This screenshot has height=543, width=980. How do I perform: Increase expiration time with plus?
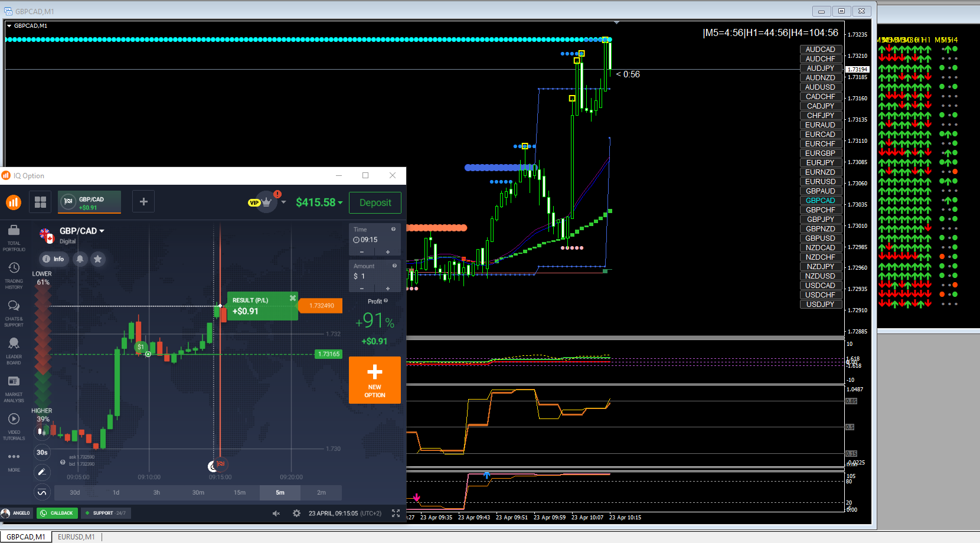coord(387,252)
